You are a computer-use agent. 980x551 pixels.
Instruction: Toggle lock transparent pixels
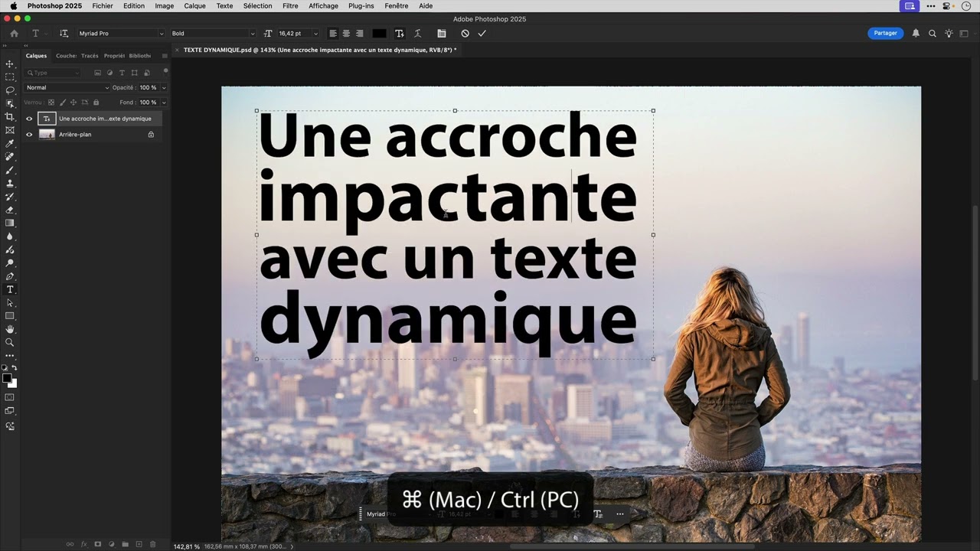(x=51, y=102)
